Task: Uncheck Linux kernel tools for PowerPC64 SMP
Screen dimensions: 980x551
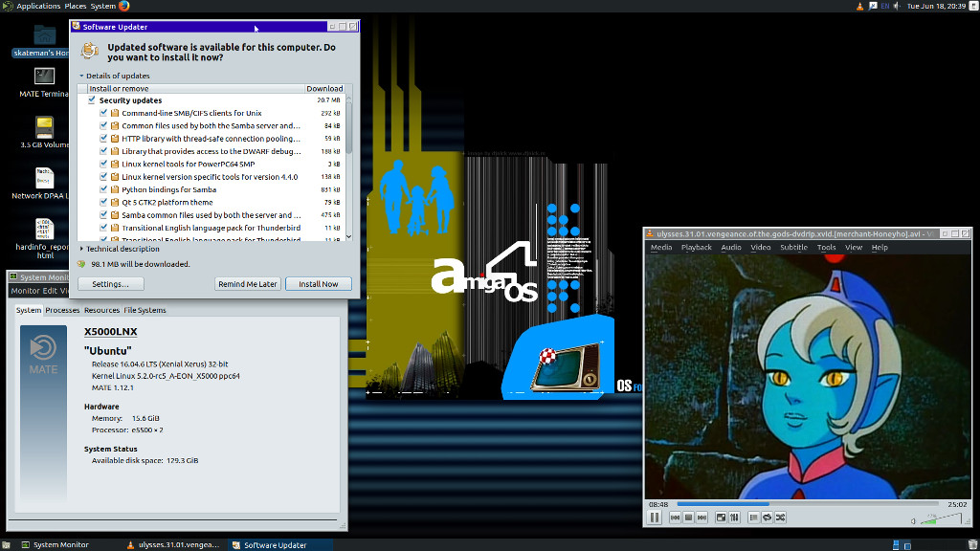Action: pyautogui.click(x=103, y=164)
